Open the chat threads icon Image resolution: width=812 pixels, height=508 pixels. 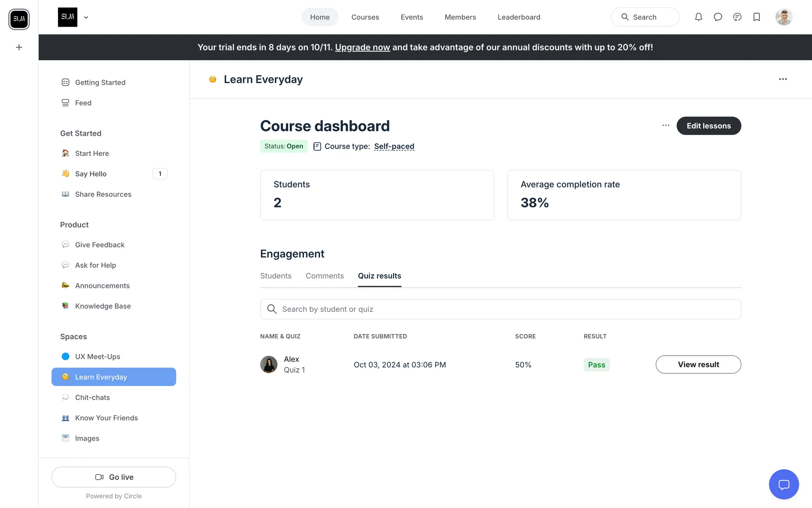click(737, 17)
